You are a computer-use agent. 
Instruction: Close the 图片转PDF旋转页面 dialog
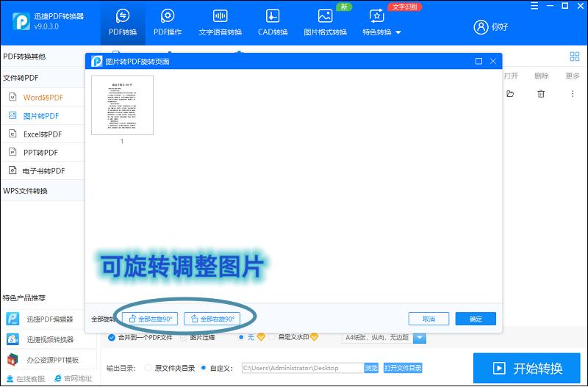493,61
